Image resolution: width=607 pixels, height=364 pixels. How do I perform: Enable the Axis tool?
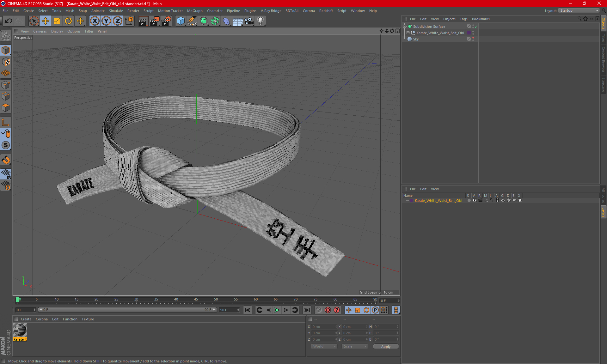point(6,123)
